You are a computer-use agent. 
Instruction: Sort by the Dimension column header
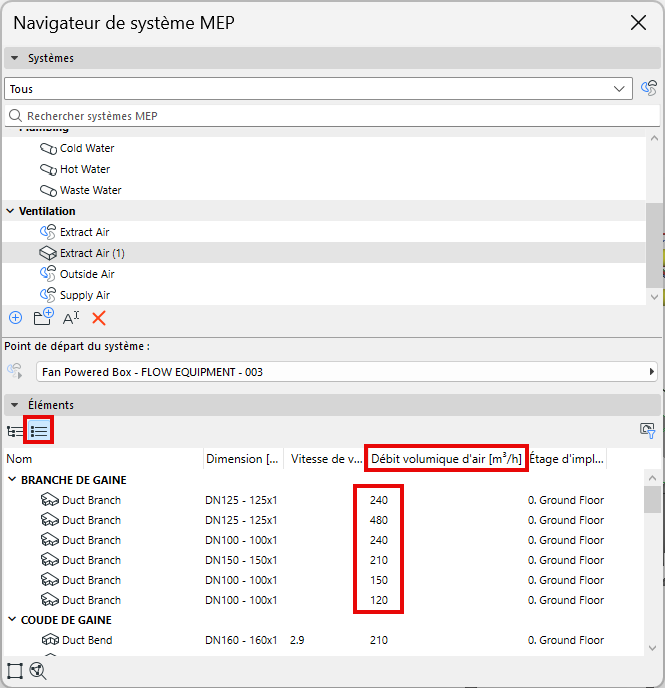[243, 459]
